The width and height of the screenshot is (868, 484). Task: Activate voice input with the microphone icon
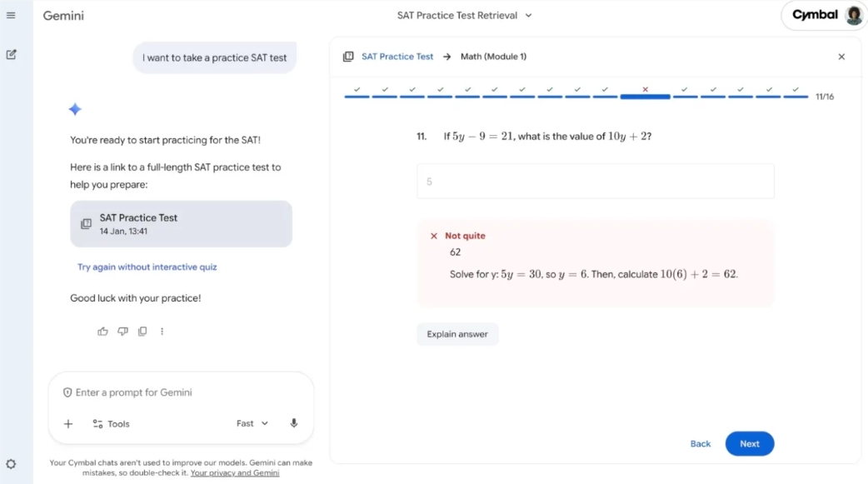(293, 423)
